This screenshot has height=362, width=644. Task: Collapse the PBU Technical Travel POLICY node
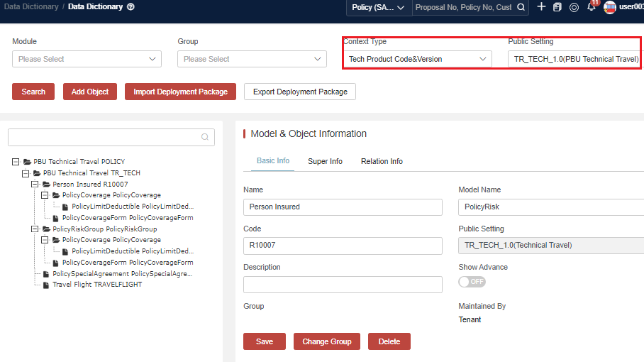[x=16, y=162]
